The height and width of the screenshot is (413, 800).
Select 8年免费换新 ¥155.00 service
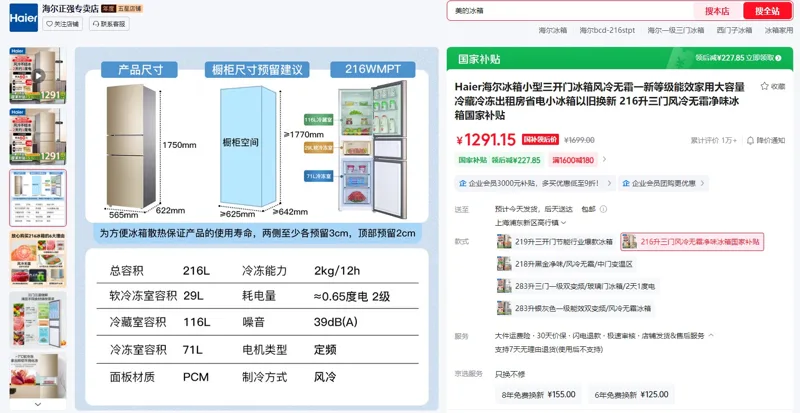click(538, 394)
